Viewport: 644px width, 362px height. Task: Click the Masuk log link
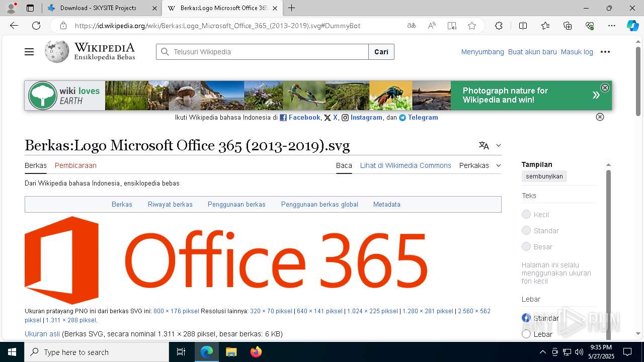577,52
